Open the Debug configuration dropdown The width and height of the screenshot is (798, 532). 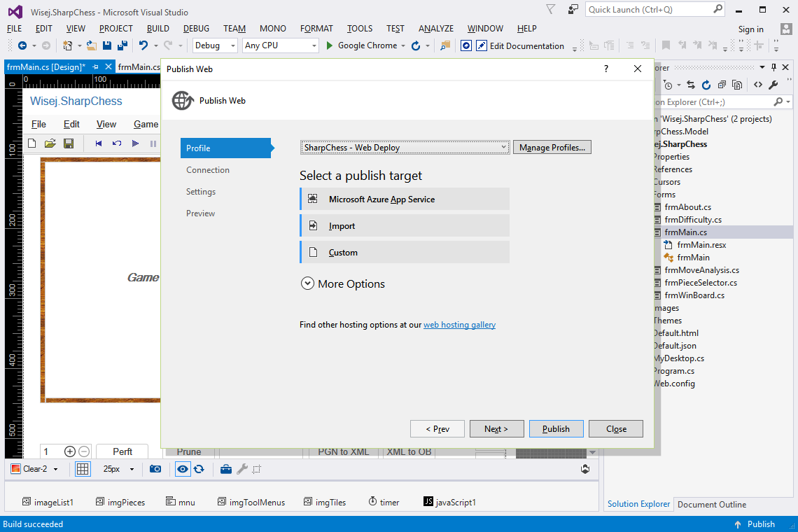[x=215, y=45]
